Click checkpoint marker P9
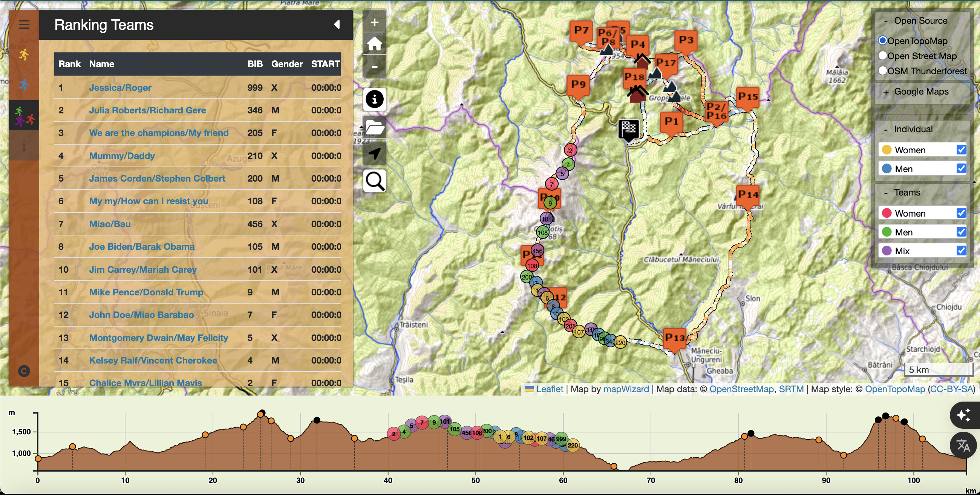The height and width of the screenshot is (495, 980). click(578, 85)
